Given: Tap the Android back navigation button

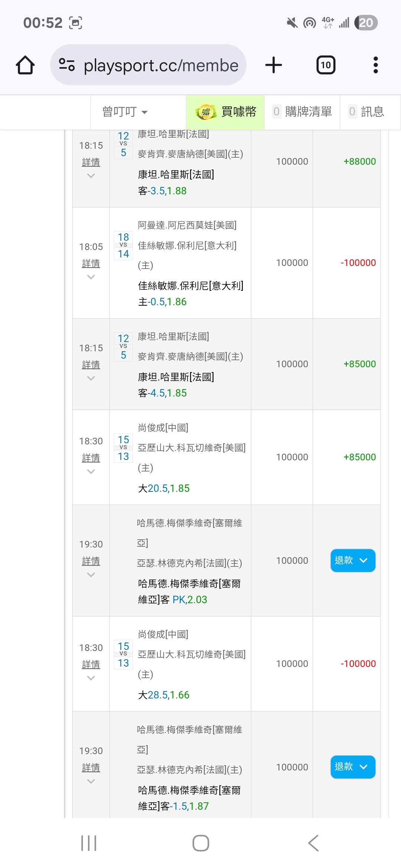Looking at the screenshot, I should [313, 843].
